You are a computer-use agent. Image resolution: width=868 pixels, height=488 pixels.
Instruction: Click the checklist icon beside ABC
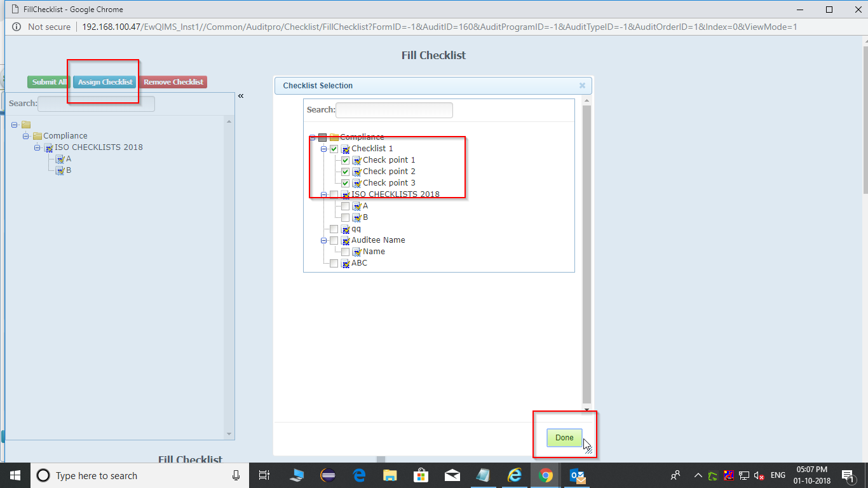(x=346, y=263)
